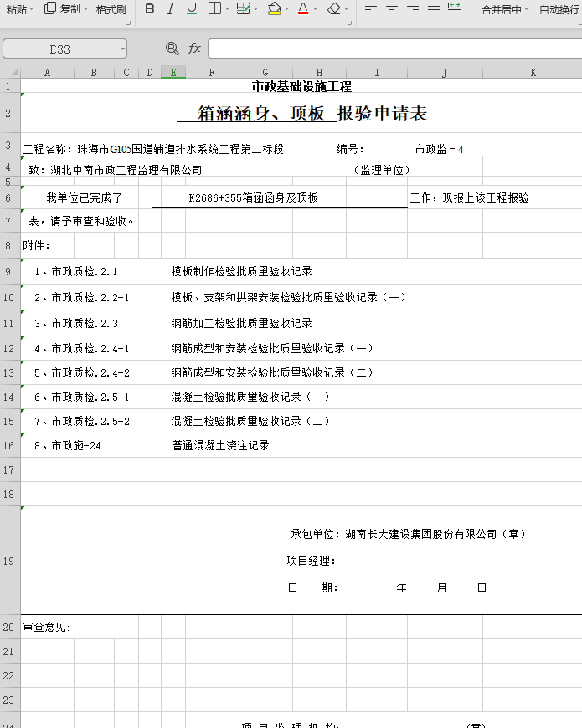The image size is (582, 728).
Task: Open the insert function fx button
Action: [x=194, y=49]
